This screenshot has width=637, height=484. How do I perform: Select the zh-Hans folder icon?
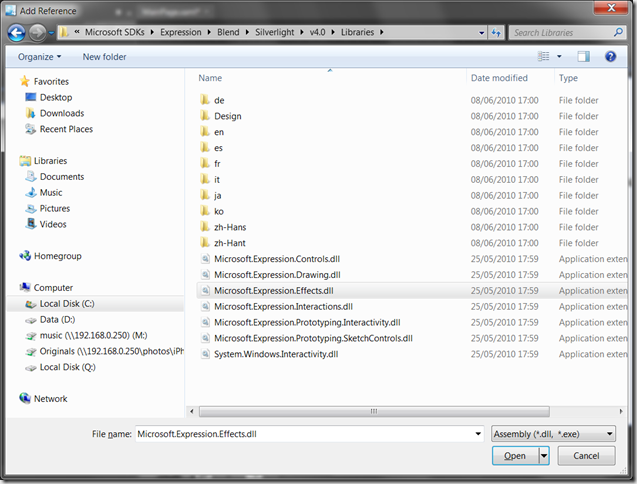tap(205, 227)
